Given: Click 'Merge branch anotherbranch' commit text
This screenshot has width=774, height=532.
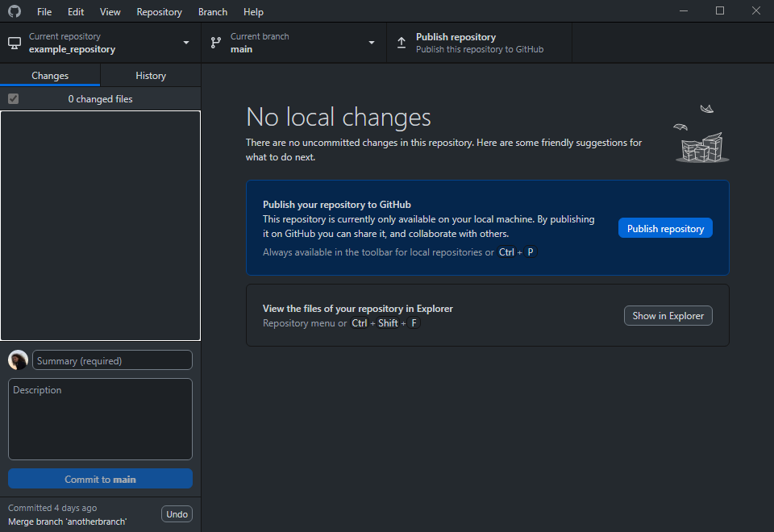Looking at the screenshot, I should coord(67,522).
